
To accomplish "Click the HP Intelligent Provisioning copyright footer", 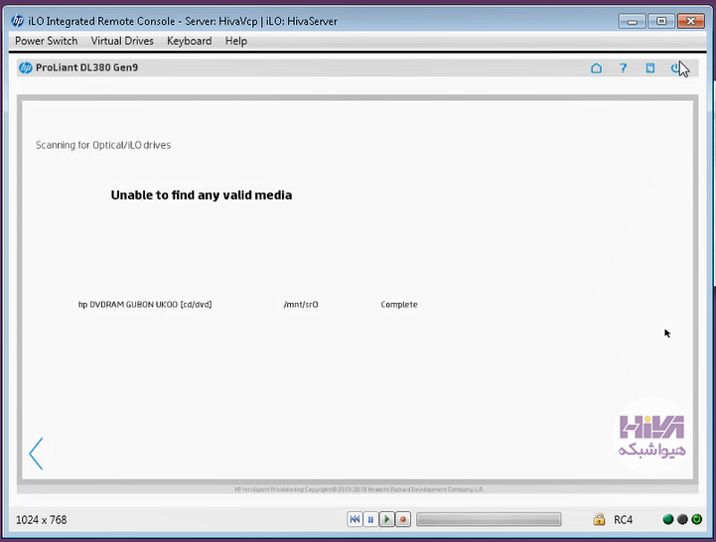I will 358,489.
